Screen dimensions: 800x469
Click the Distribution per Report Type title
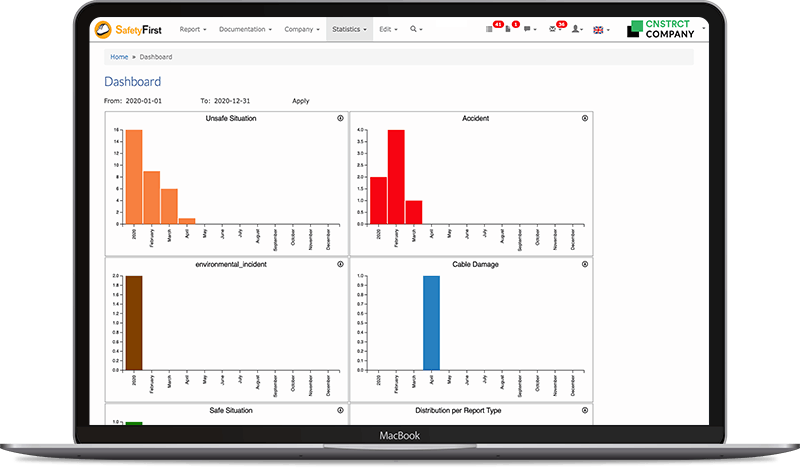tap(458, 410)
